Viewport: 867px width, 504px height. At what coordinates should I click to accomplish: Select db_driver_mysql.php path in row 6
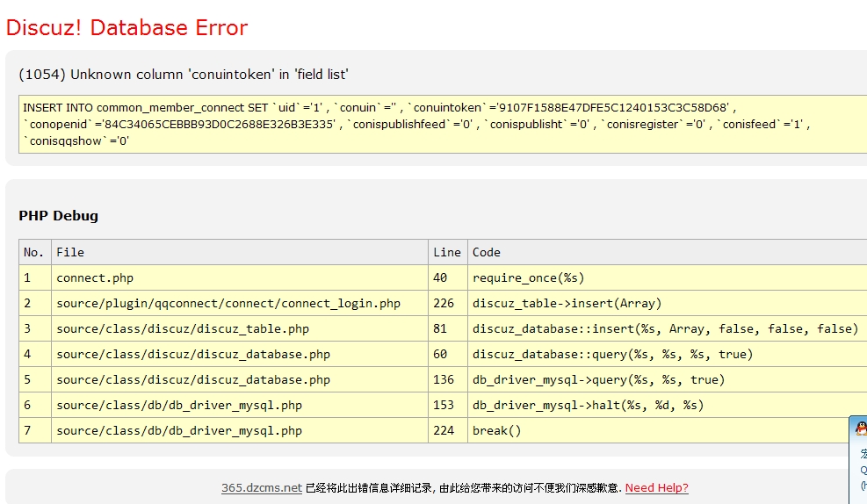tap(240, 405)
